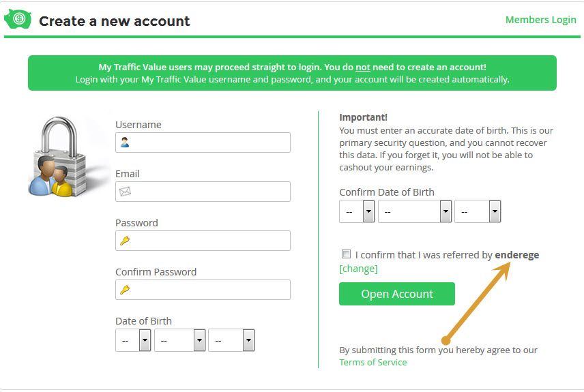This screenshot has height=392, width=584.
Task: Click the green My Traffic Value notice banner
Action: (293, 73)
